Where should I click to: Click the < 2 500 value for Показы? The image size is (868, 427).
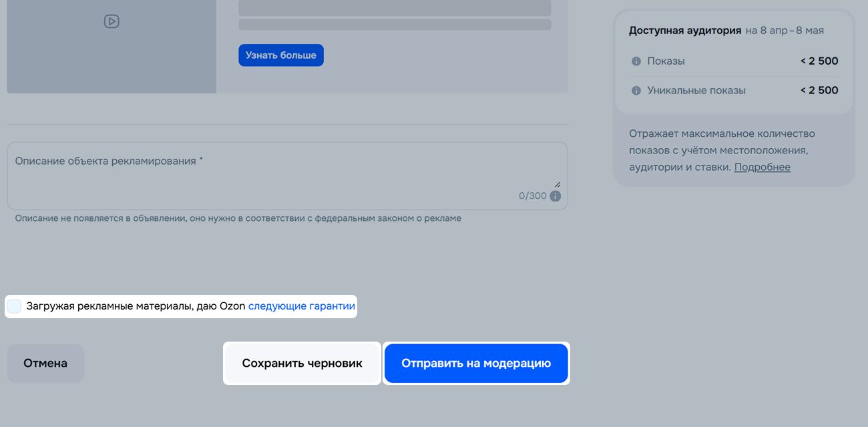[819, 61]
